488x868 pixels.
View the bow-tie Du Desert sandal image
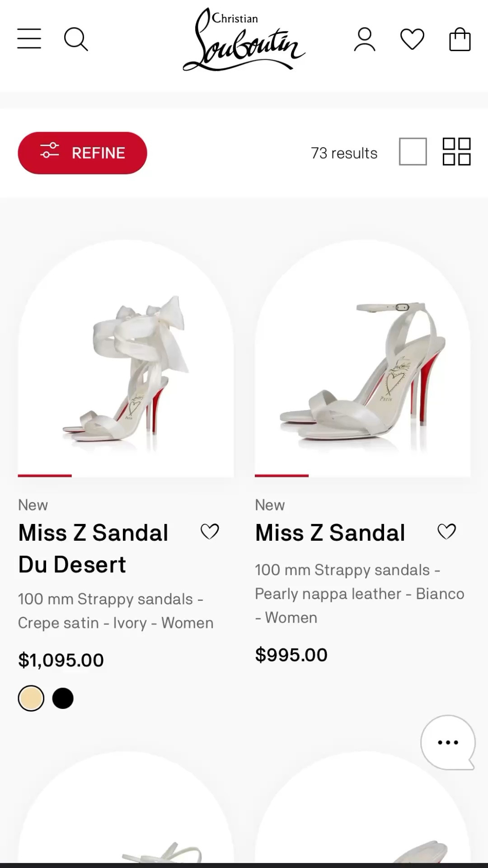(126, 362)
